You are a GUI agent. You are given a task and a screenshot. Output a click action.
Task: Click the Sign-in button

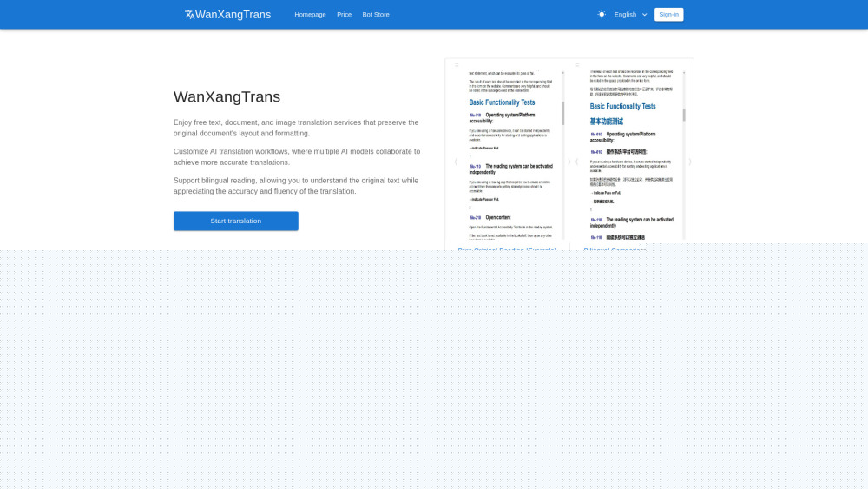coord(668,15)
